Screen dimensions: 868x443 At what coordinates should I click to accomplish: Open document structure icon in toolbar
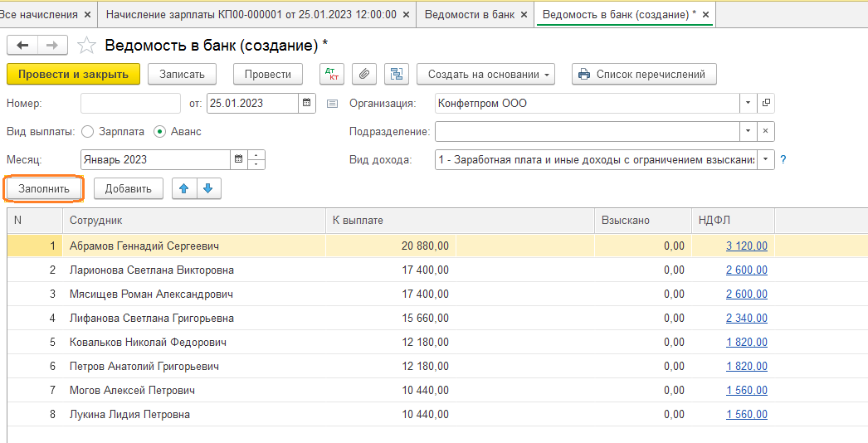[x=397, y=74]
